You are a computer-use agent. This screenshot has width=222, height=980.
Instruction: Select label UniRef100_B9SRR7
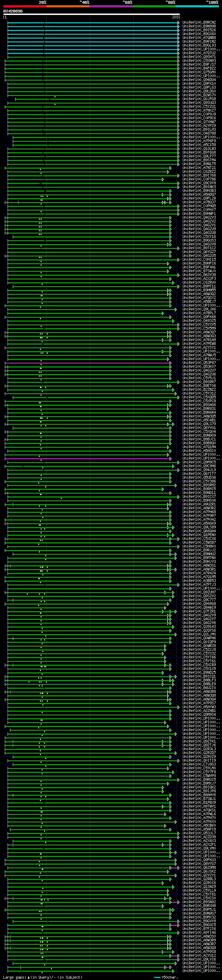(199, 382)
